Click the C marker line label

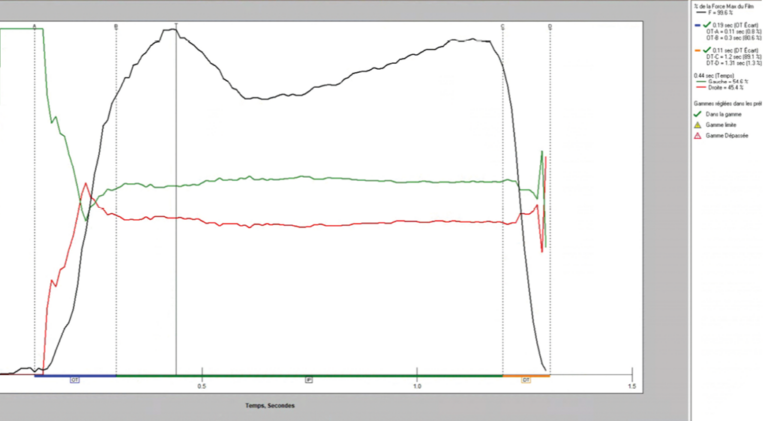(503, 26)
